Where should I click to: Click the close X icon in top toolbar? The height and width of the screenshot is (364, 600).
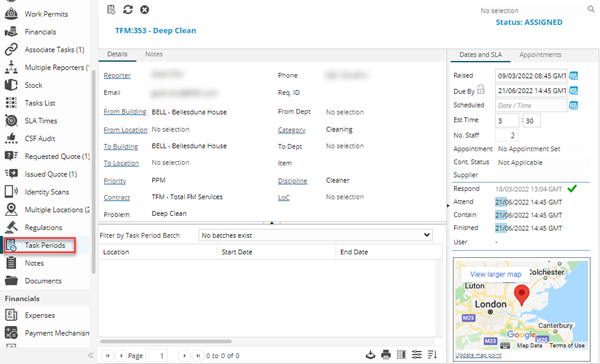144,10
